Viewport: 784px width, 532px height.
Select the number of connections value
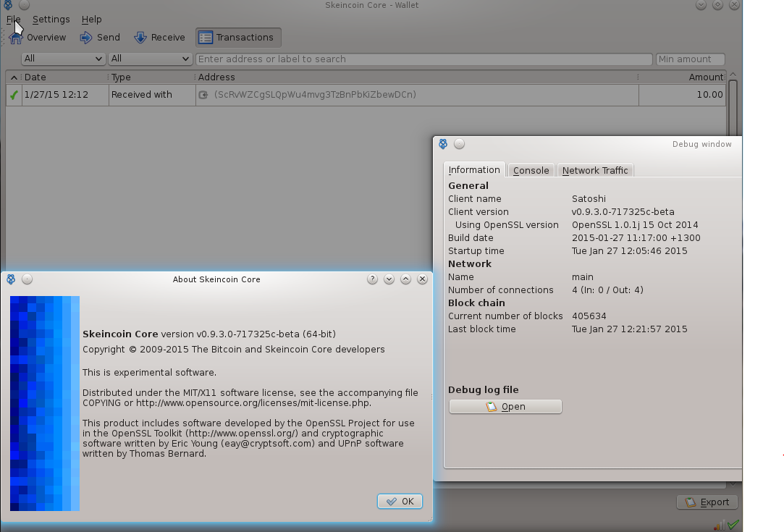click(607, 290)
